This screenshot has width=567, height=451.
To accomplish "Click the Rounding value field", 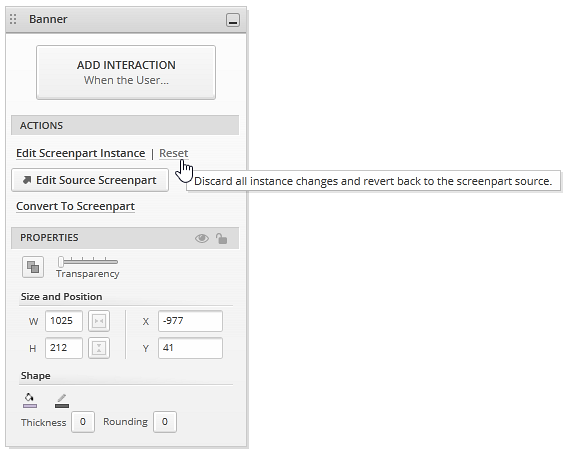I will coord(165,422).
